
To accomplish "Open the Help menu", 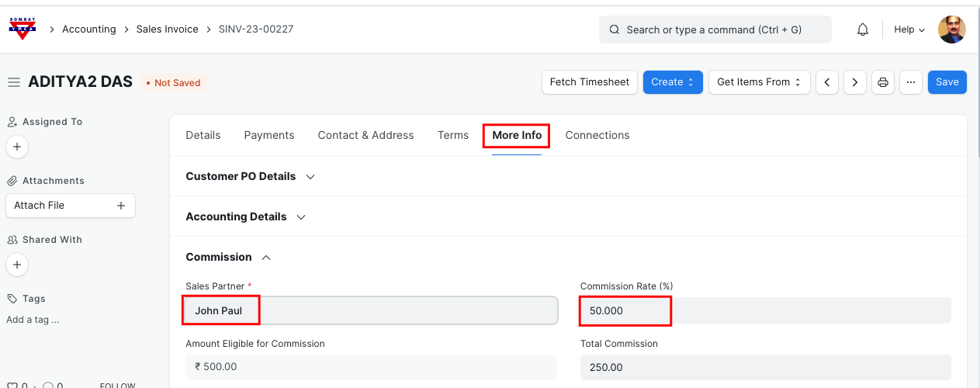I will tap(909, 29).
